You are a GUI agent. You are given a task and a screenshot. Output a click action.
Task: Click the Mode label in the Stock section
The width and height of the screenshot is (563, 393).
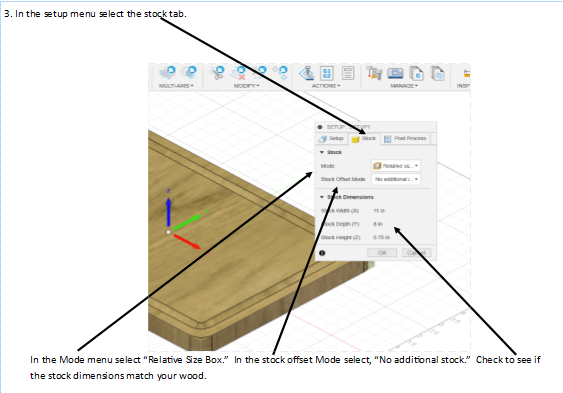[327, 166]
